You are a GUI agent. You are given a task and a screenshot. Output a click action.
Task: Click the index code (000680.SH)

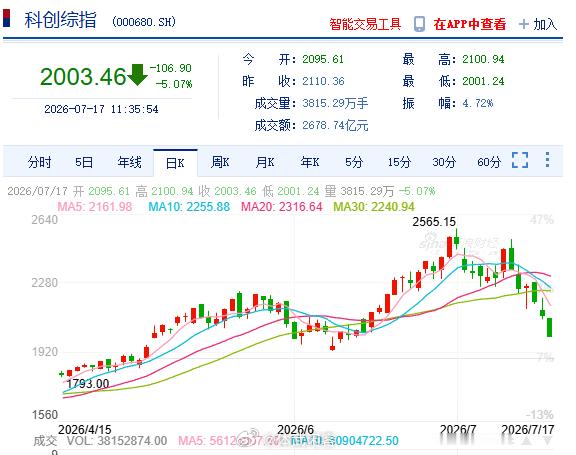tap(144, 22)
